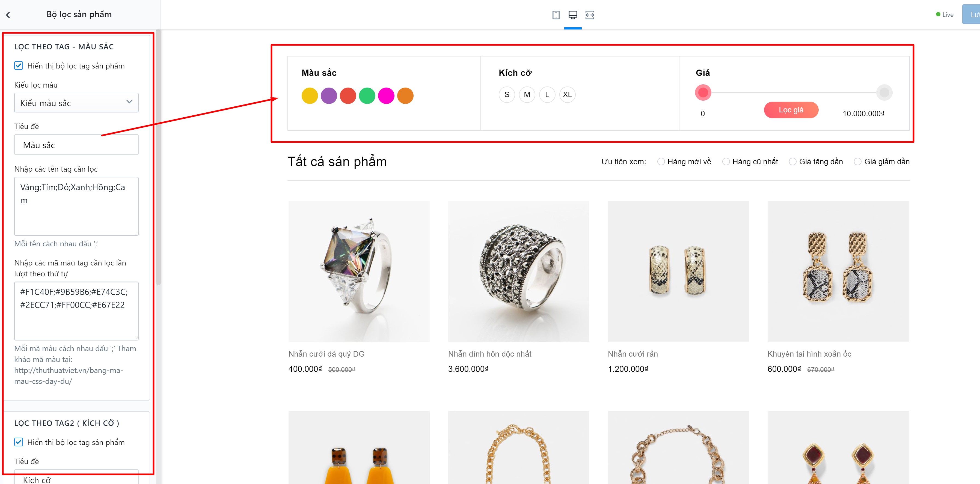This screenshot has height=484, width=980.
Task: Open the gold chain necklace product image
Action: 519,447
